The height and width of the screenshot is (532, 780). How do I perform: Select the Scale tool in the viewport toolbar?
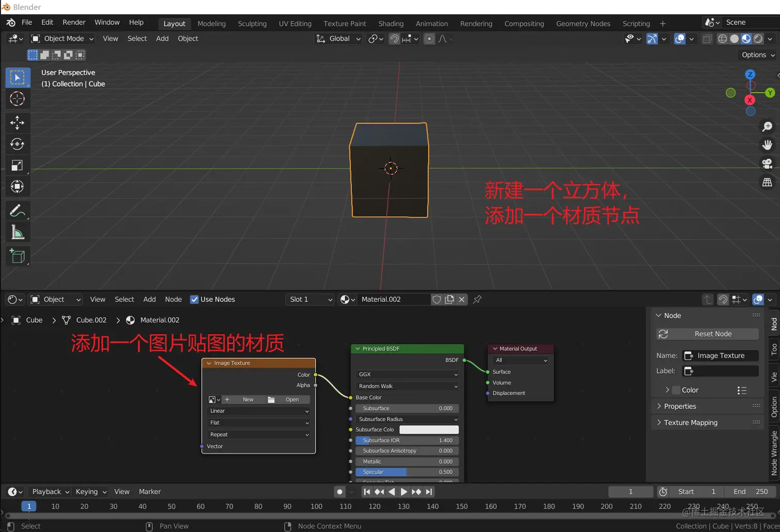[17, 165]
